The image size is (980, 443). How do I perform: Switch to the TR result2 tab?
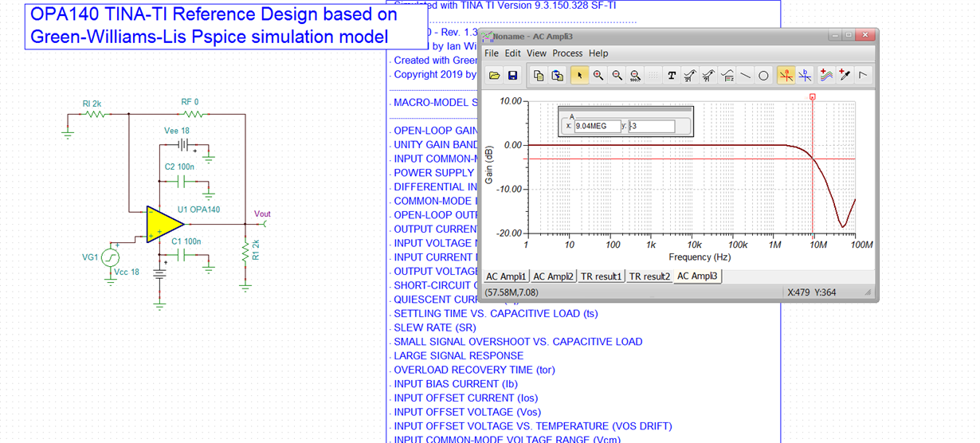coord(649,276)
